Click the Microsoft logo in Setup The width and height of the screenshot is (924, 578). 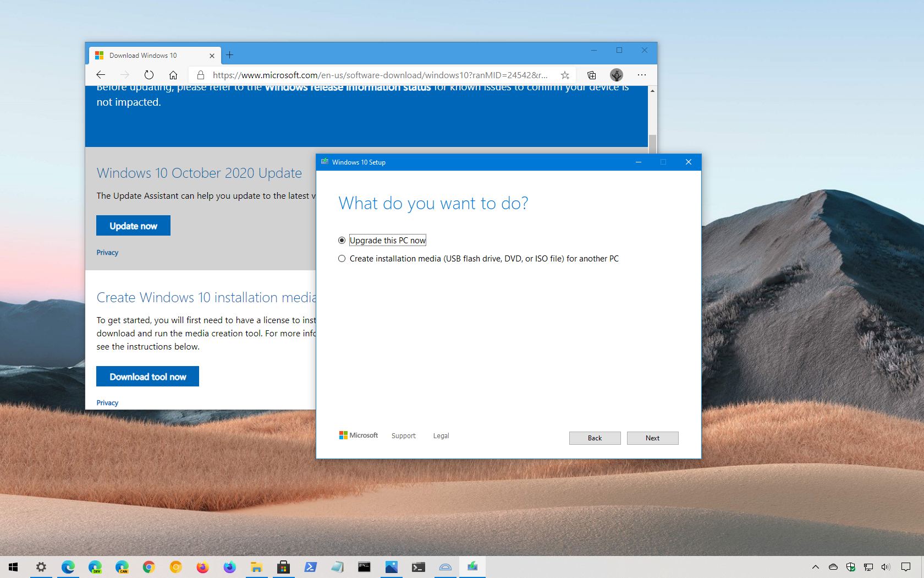point(359,435)
